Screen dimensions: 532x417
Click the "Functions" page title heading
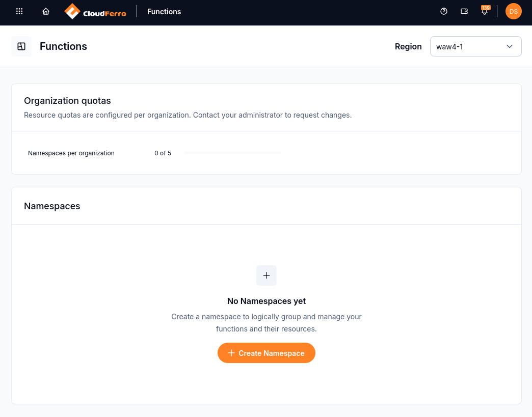click(64, 46)
